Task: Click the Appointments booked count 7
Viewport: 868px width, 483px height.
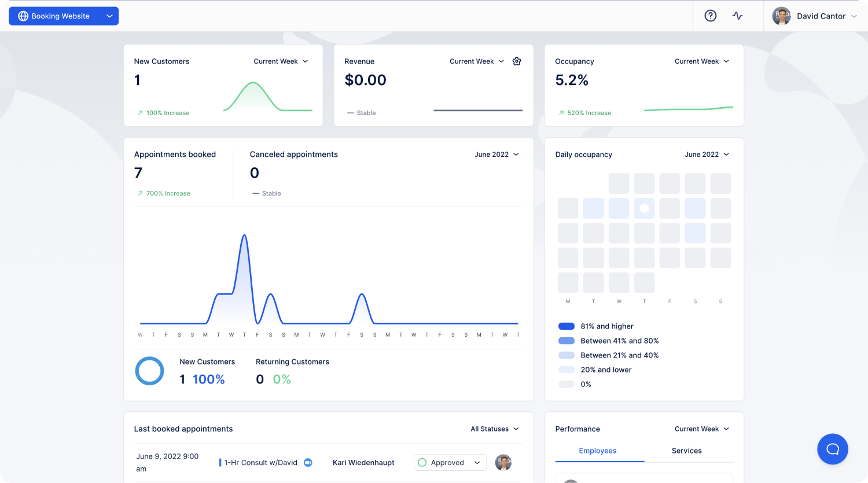Action: (138, 173)
